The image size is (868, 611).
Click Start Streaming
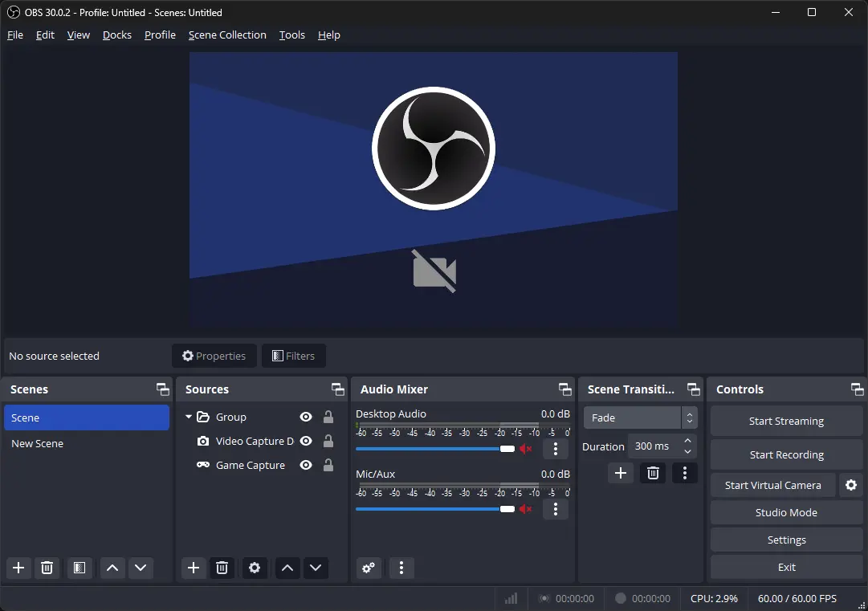(x=787, y=422)
